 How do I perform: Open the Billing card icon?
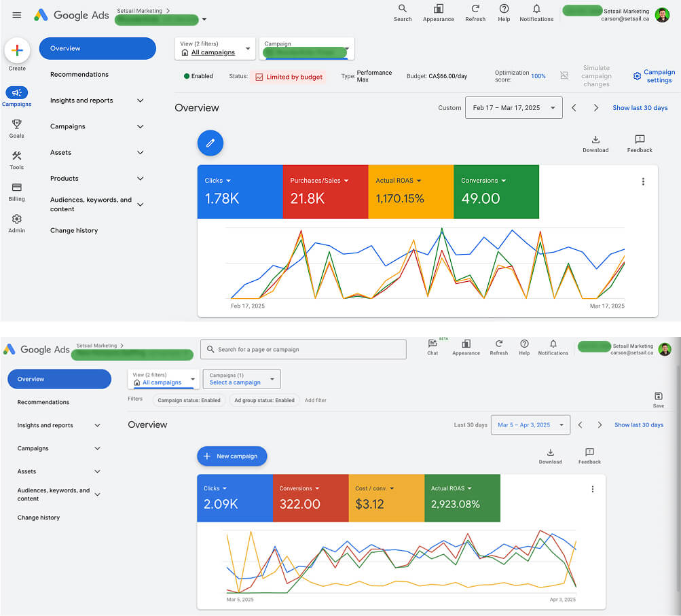[17, 187]
